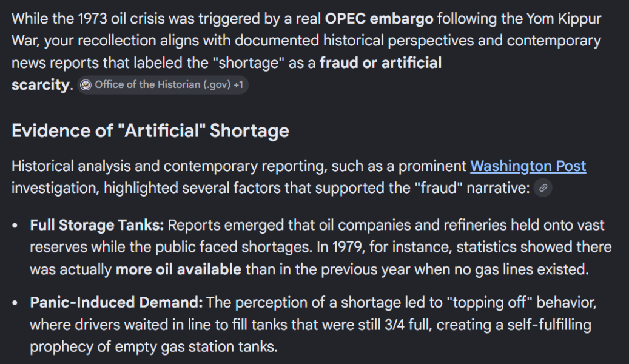Click the bullet dot before Full Storage Tanks
629x364 pixels.
point(15,226)
